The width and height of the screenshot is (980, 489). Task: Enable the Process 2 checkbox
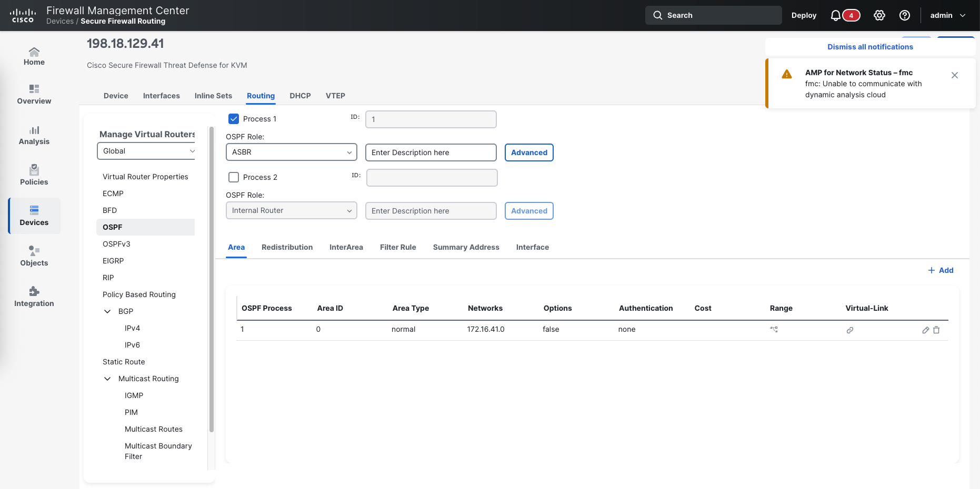234,177
